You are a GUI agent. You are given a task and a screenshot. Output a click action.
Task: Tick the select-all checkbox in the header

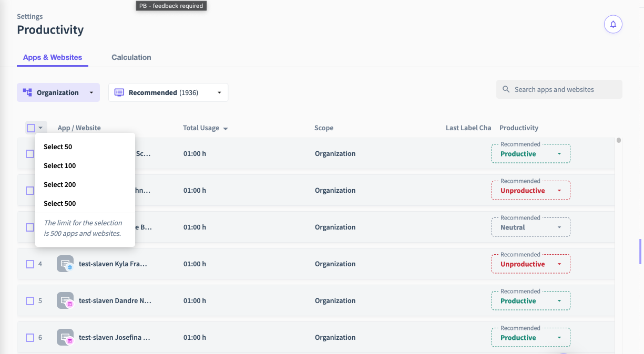tap(30, 127)
